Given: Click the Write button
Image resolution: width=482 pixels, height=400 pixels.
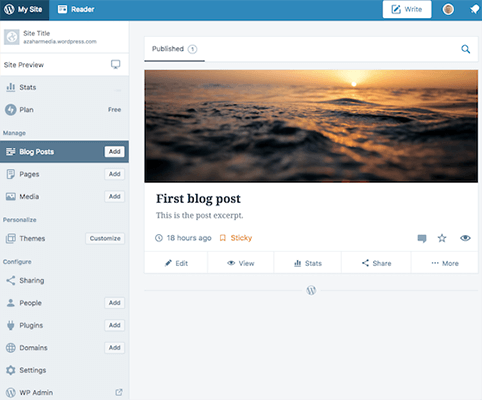Looking at the screenshot, I should (x=407, y=9).
